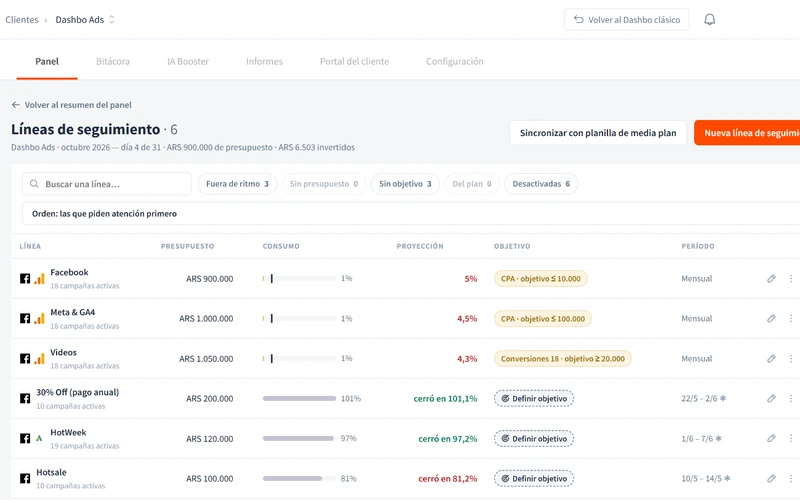The height and width of the screenshot is (500, 800).
Task: Click the analytics bars icon in Facebook row
Action: tap(39, 279)
